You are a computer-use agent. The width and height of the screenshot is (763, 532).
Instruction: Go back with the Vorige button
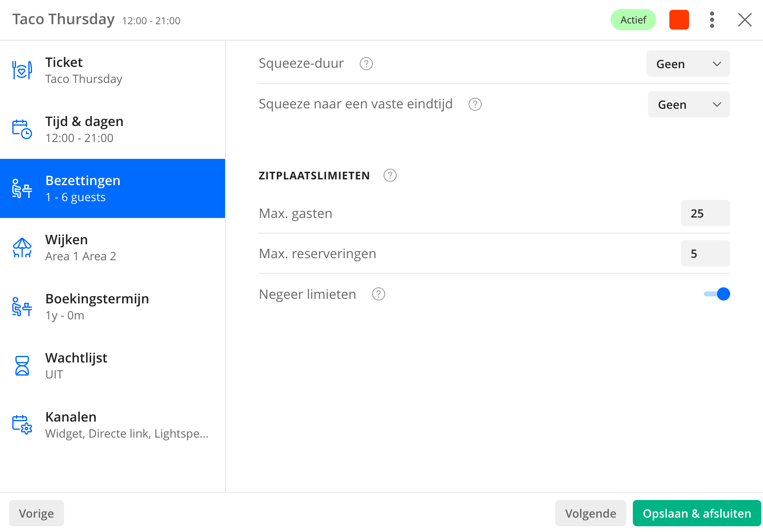coord(37,513)
